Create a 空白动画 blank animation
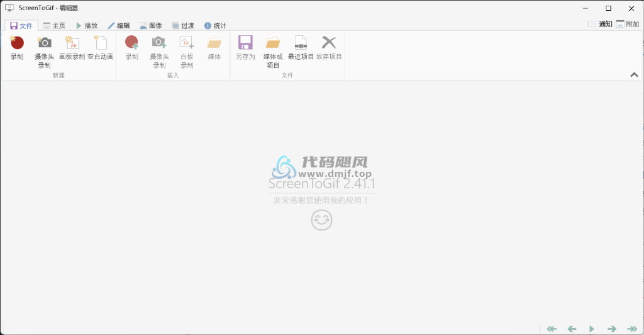This screenshot has height=335, width=644. [101, 48]
